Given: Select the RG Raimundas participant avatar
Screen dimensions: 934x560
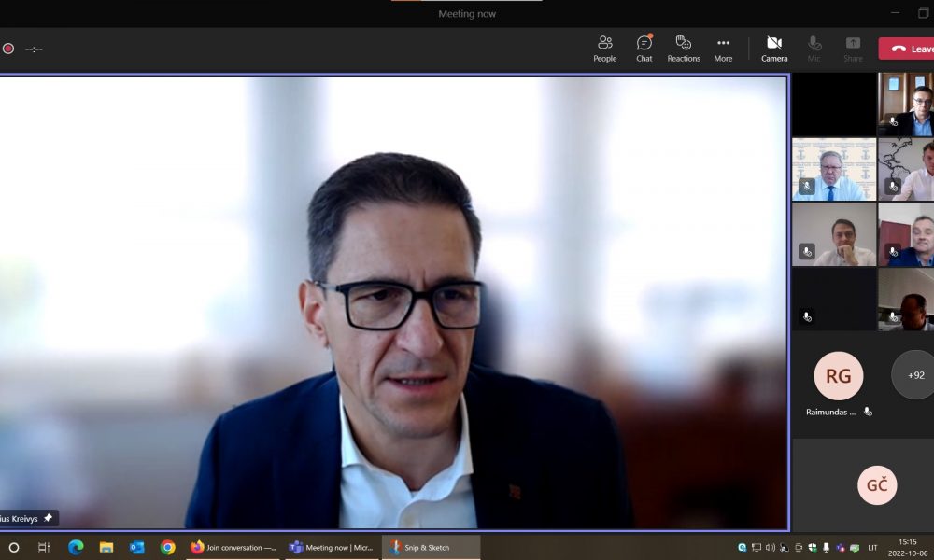Looking at the screenshot, I should 838,375.
